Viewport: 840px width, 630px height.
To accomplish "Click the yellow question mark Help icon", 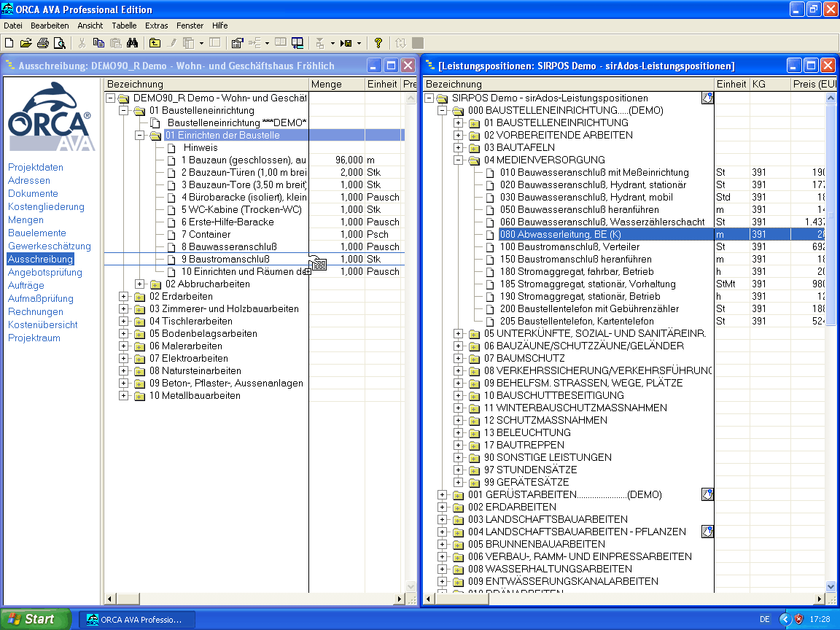I will point(378,43).
